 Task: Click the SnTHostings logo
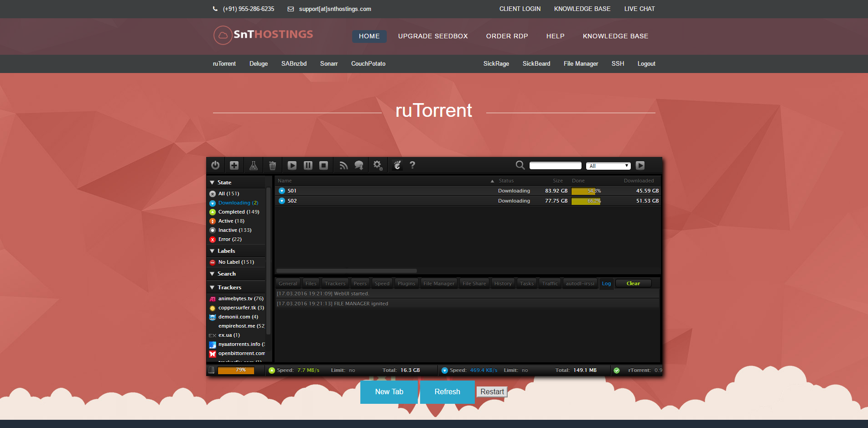[263, 35]
